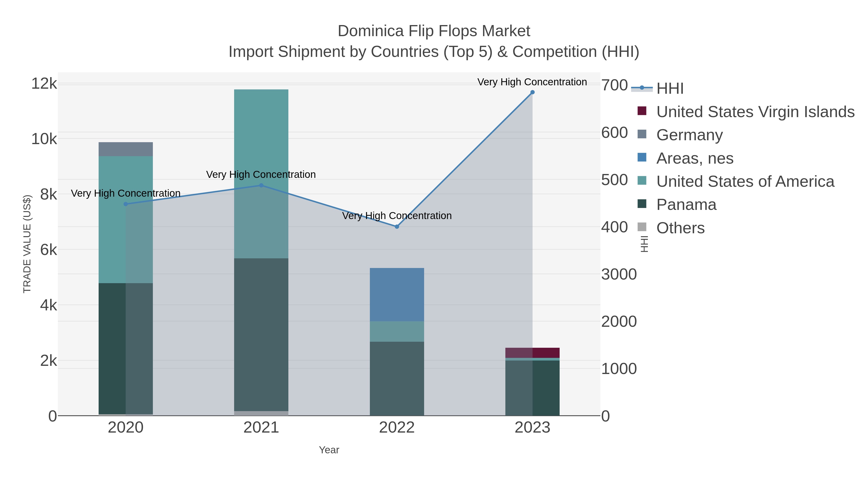
Task: Click the 2022 Very High Concentration annotation
Action: click(397, 215)
